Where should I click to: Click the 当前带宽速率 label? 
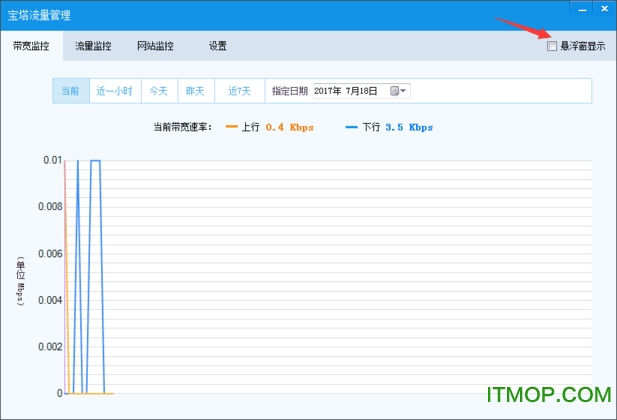click(183, 127)
